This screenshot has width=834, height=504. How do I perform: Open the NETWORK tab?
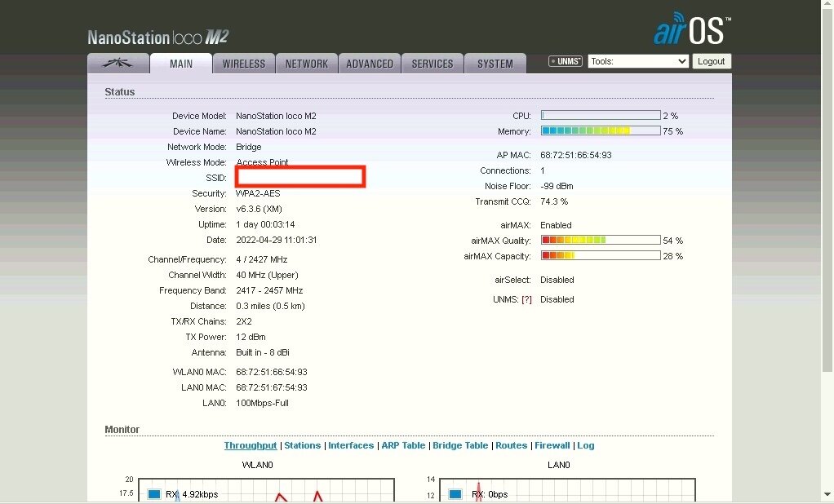(x=306, y=64)
